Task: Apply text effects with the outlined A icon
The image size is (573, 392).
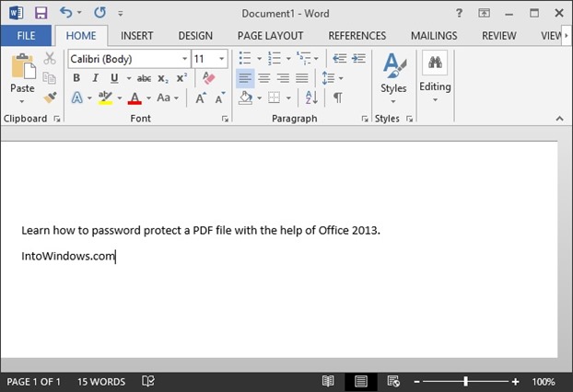Action: pos(77,98)
